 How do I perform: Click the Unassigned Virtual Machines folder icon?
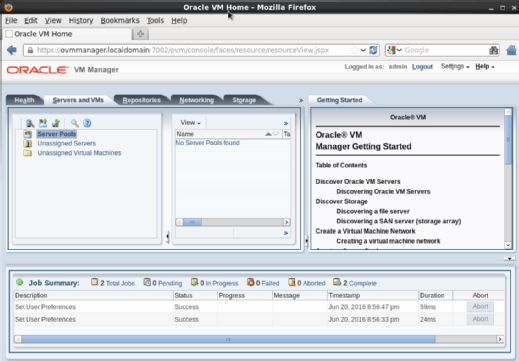28,153
